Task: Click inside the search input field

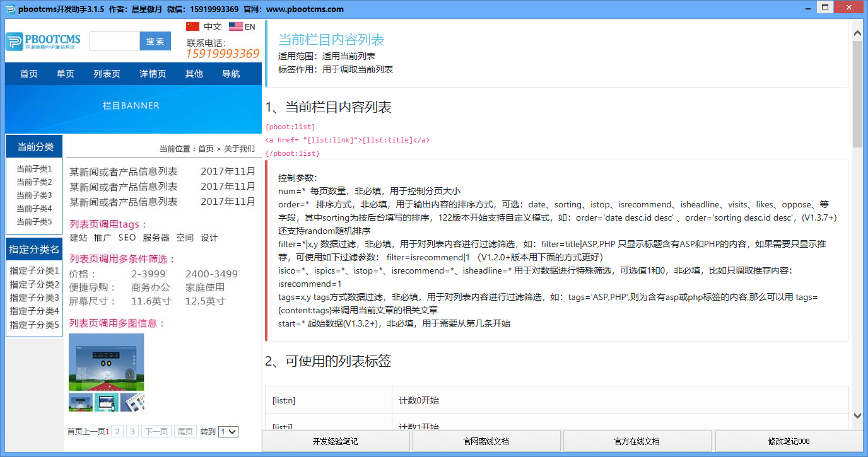Action: coord(114,40)
